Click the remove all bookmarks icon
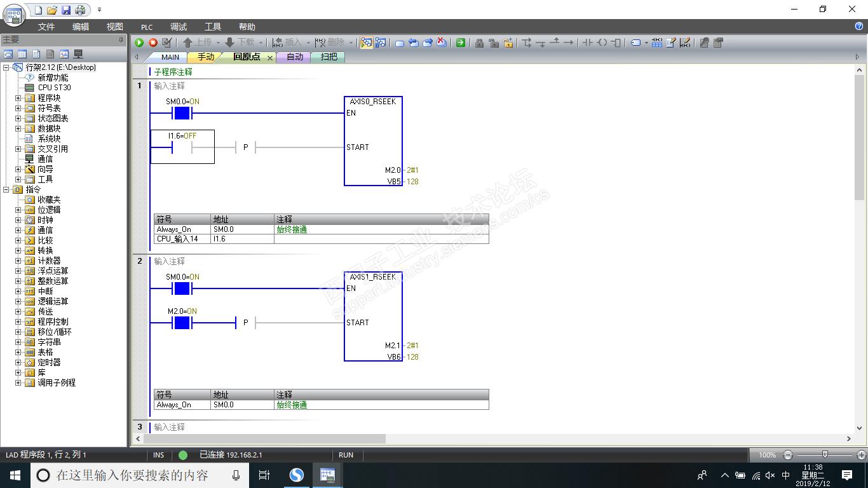 pyautogui.click(x=442, y=43)
